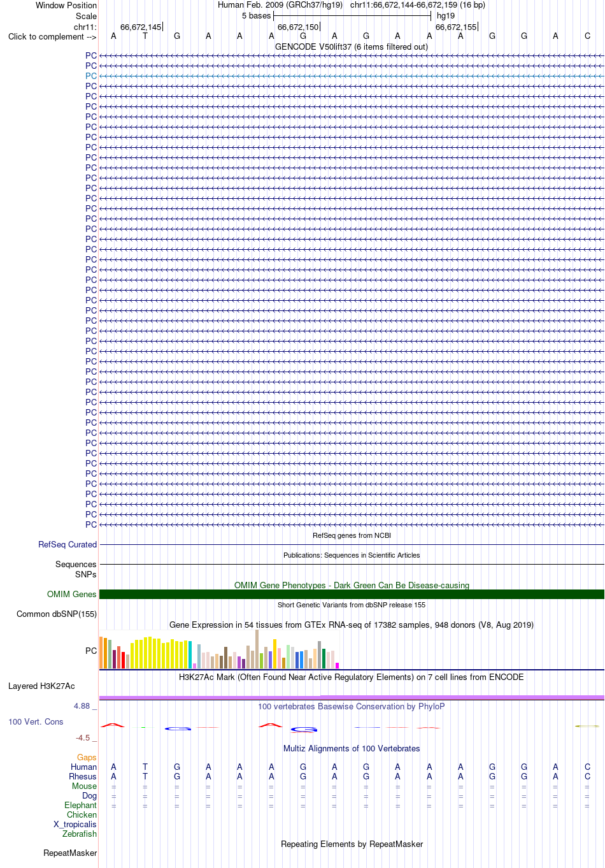Viewport: 605px width, 868px height.
Task: Click the SNPs track label
Action: [86, 574]
